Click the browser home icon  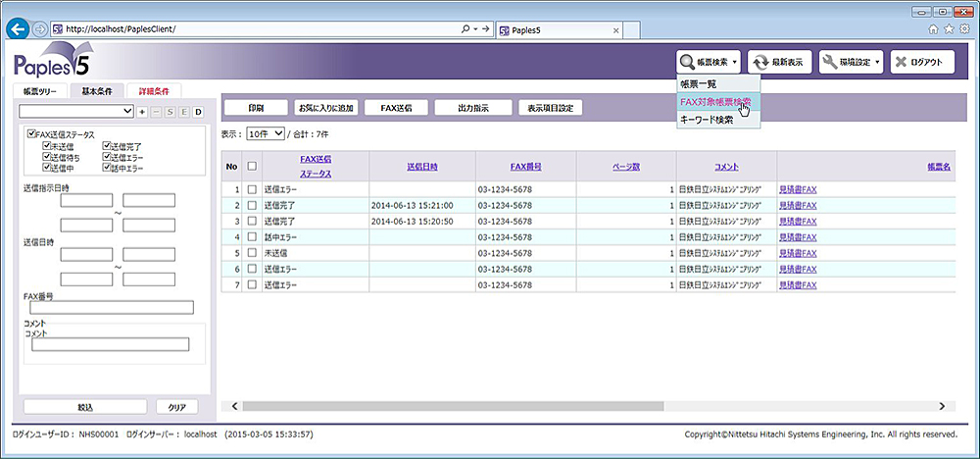coord(934,29)
